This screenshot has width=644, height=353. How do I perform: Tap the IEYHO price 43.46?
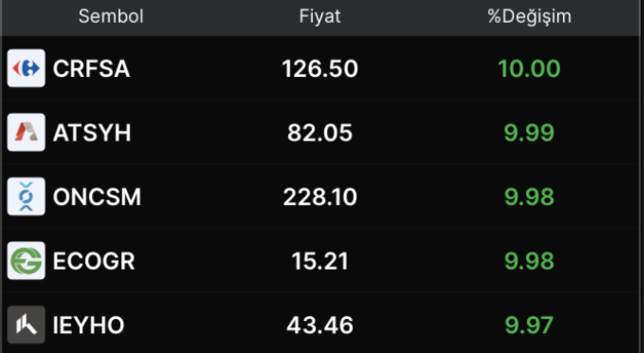coord(320,325)
